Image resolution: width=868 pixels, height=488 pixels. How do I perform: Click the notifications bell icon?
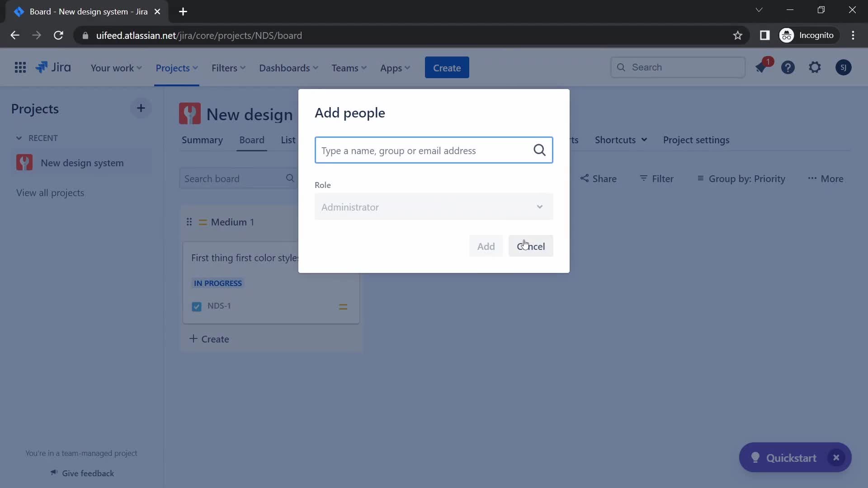coord(763,67)
